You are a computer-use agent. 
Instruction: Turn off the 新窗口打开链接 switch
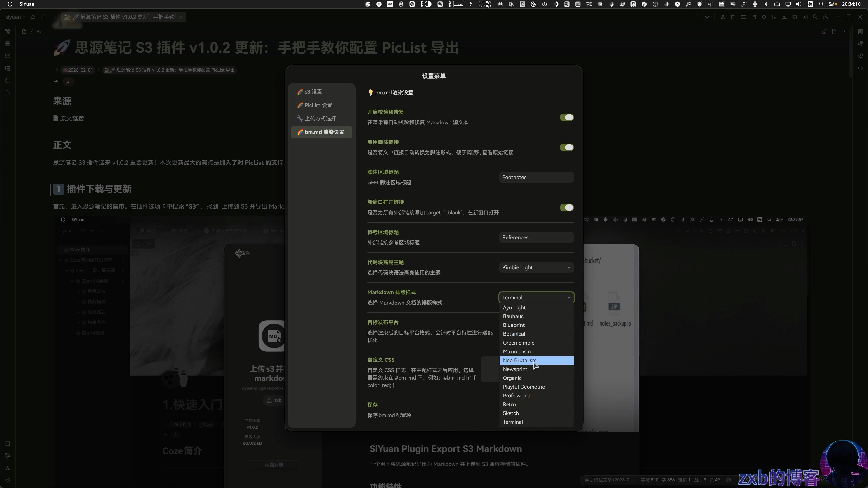[566, 207]
